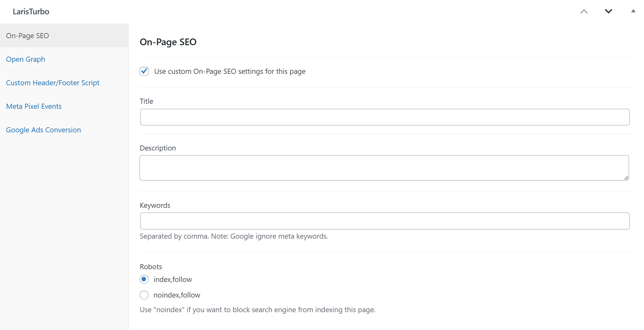Click into the Keywords input field
This screenshot has width=644, height=330.
tap(384, 221)
